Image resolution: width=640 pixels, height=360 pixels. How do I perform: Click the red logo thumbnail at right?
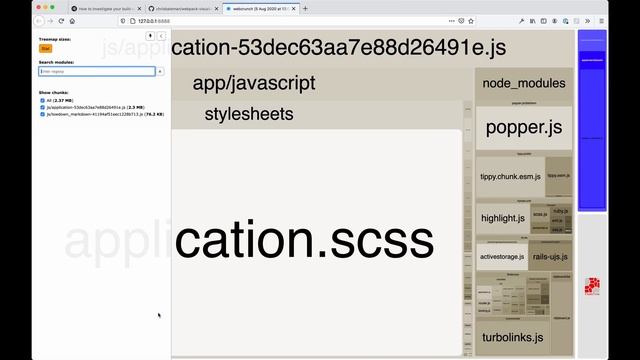(x=592, y=286)
